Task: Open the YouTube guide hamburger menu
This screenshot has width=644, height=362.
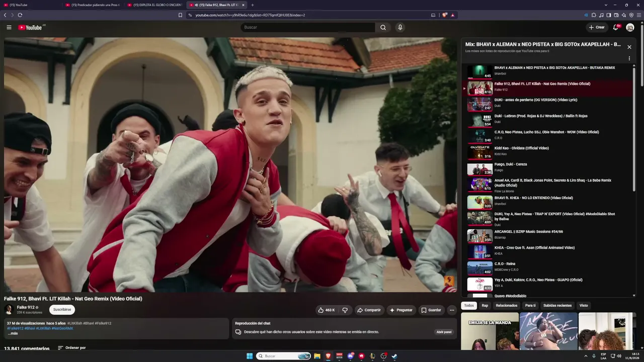Action: [x=9, y=27]
